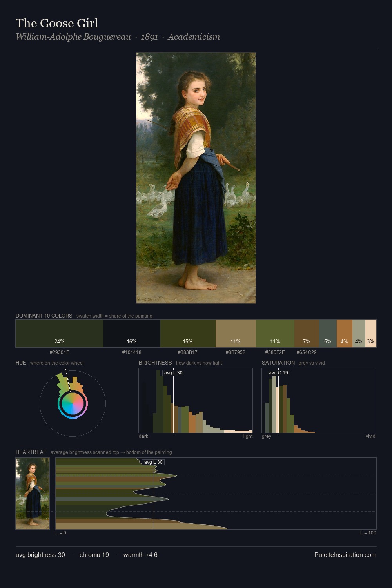Click the 'grey' axis label
This screenshot has height=588, width=392.
pyautogui.click(x=267, y=436)
